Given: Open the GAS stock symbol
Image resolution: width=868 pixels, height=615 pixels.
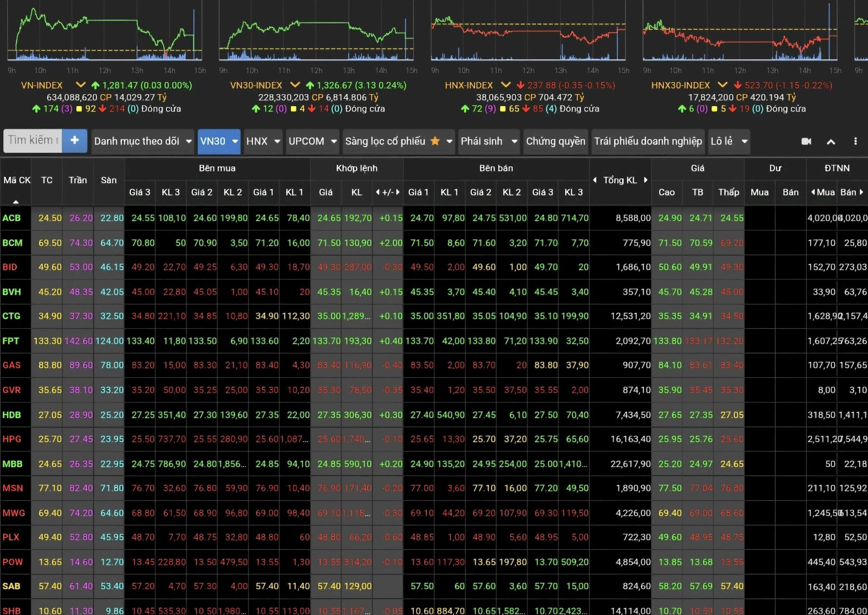Looking at the screenshot, I should click(12, 365).
